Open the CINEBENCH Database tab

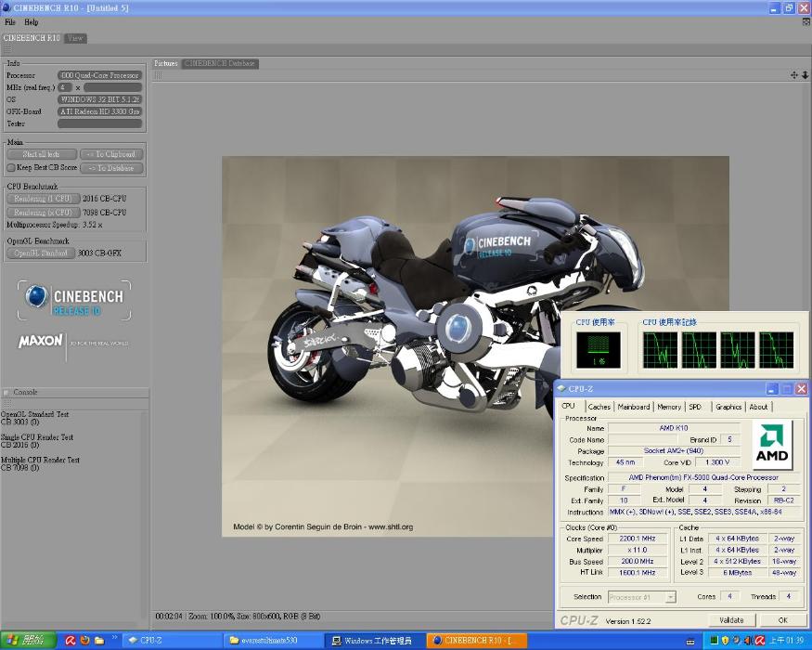click(x=220, y=63)
